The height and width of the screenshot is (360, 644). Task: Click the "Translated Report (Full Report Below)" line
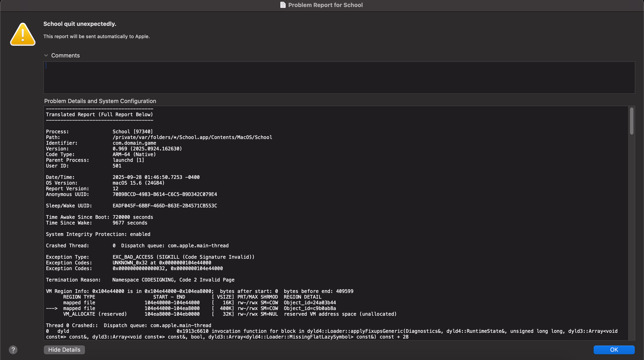[x=99, y=114]
